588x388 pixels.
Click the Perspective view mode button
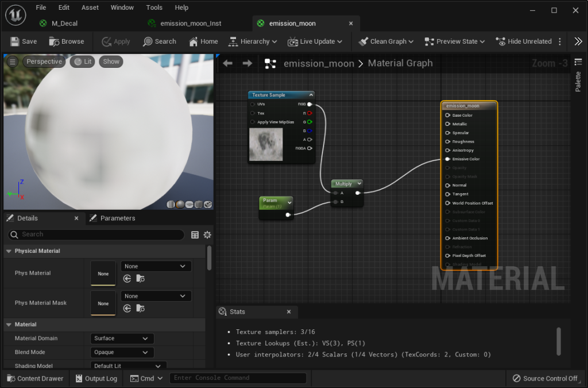tap(44, 62)
